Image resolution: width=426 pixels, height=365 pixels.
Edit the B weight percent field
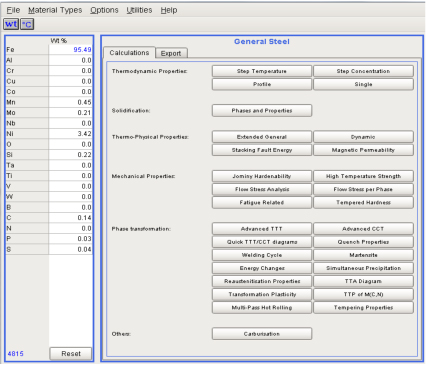70,207
